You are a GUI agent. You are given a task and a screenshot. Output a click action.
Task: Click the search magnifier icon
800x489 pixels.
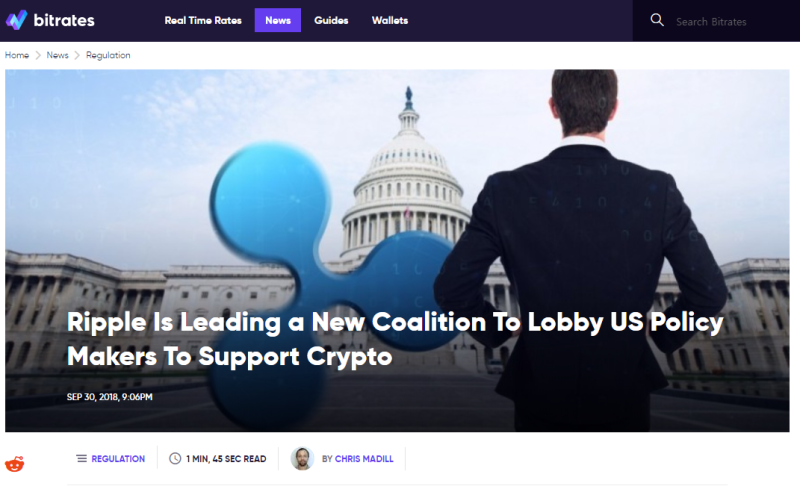coord(657,20)
